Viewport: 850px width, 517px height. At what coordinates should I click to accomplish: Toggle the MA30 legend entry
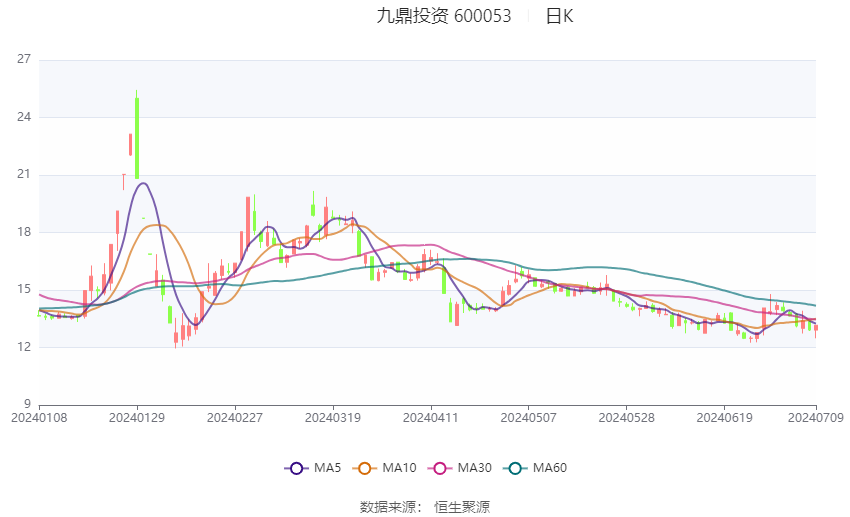pos(460,468)
